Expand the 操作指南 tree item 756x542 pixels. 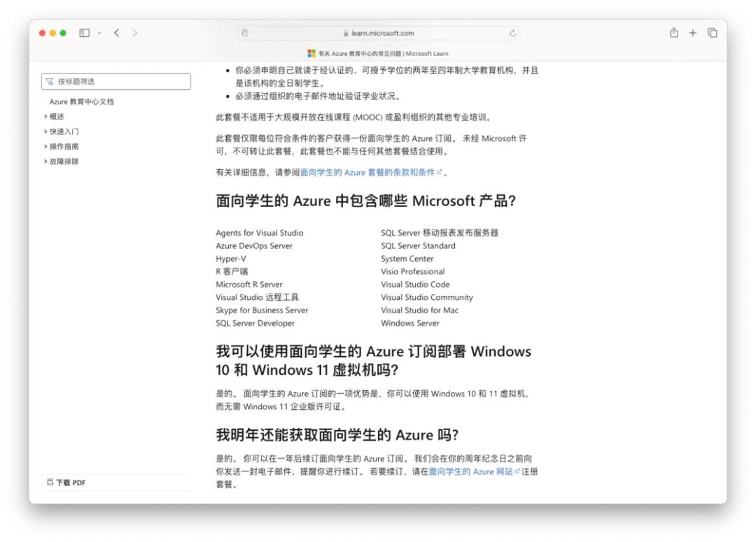coord(61,146)
